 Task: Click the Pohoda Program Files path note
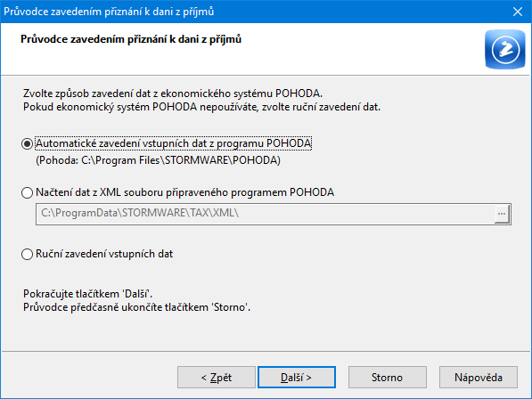coord(158,160)
